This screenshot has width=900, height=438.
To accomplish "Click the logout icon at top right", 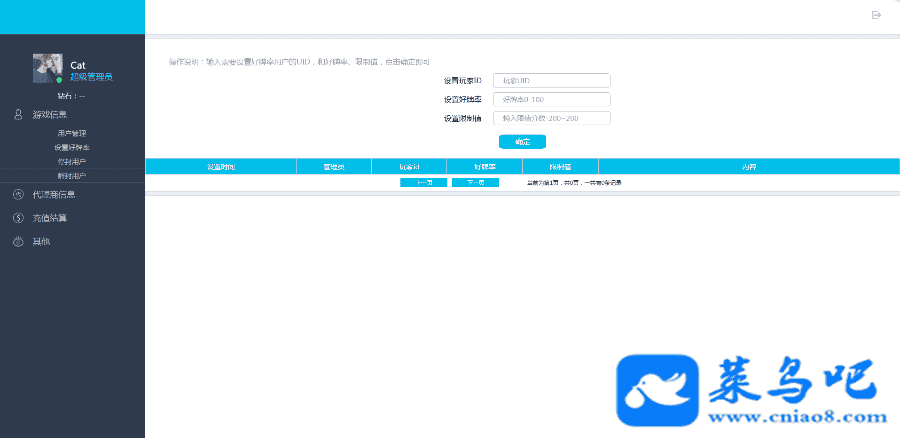I will 876,15.
